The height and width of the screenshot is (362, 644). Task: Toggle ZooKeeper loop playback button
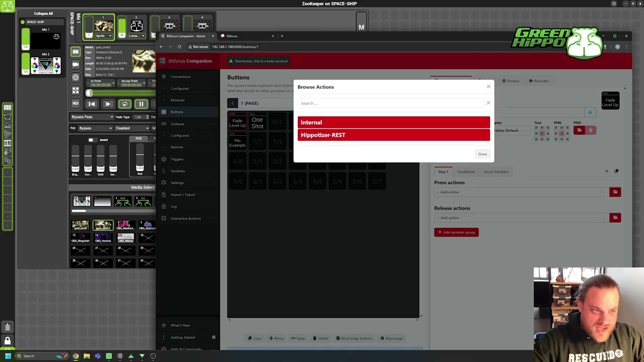point(124,104)
